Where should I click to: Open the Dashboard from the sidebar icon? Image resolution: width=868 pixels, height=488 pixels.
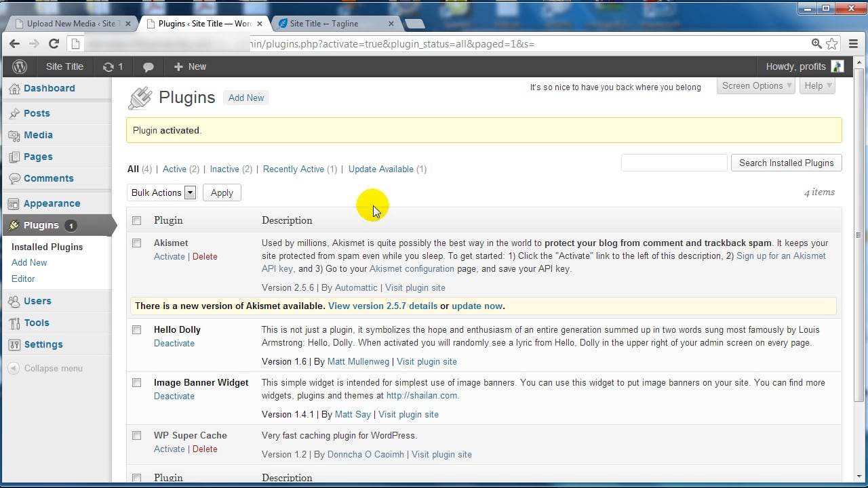[x=14, y=88]
